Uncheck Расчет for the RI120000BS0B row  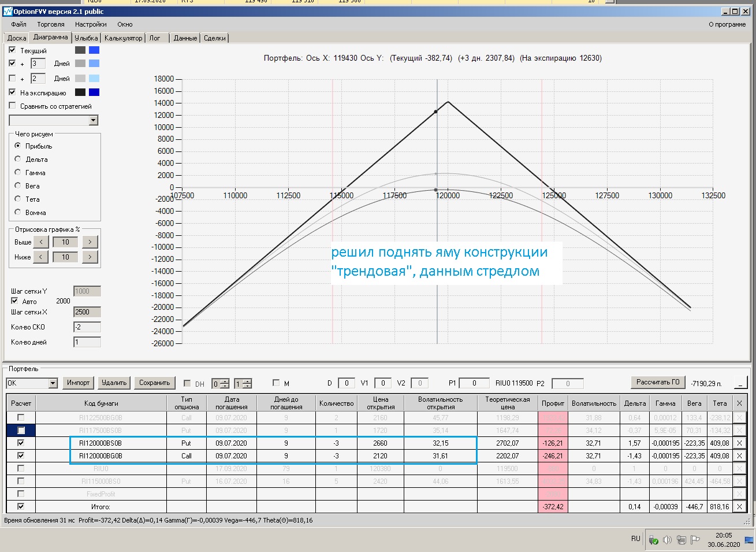tap(21, 443)
